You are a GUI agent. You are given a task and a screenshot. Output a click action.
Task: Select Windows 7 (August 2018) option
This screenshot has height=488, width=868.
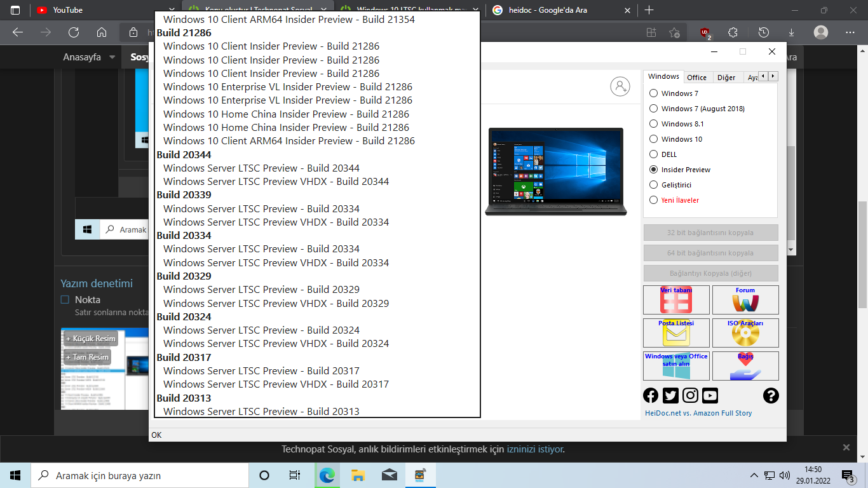tap(653, 109)
